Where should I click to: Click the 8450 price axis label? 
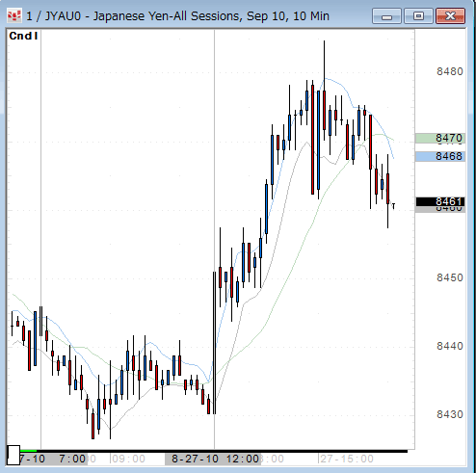point(450,277)
